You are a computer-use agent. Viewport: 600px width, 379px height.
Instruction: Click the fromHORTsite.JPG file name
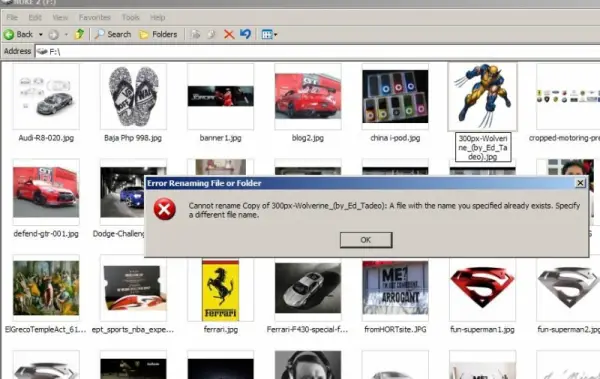pyautogui.click(x=395, y=329)
